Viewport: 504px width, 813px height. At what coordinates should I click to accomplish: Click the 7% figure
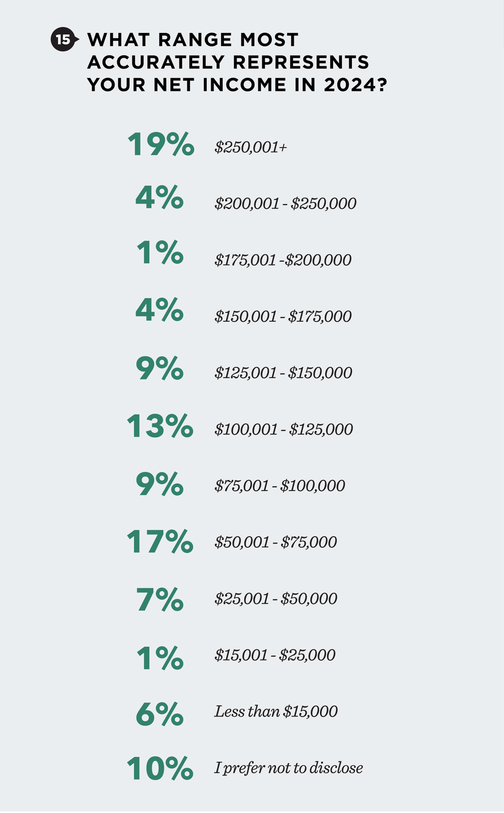coord(160,599)
